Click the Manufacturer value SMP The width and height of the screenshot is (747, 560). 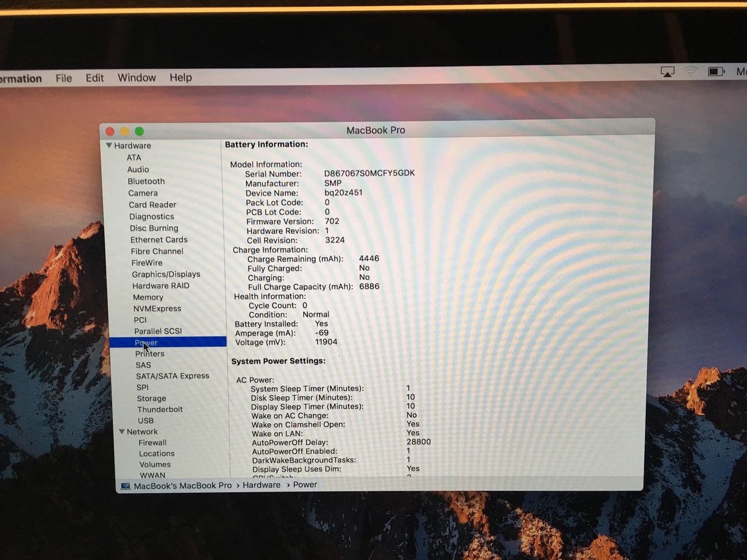click(333, 183)
